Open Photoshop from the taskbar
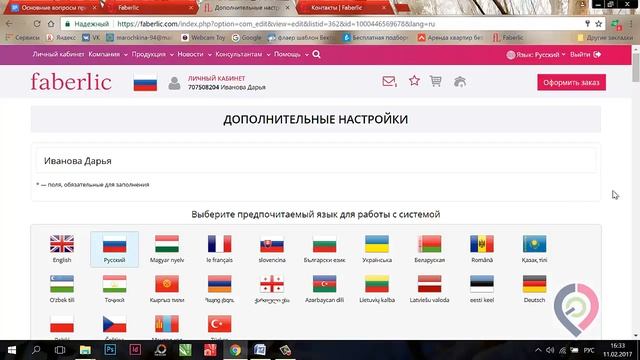The height and width of the screenshot is (360, 640). [110, 350]
